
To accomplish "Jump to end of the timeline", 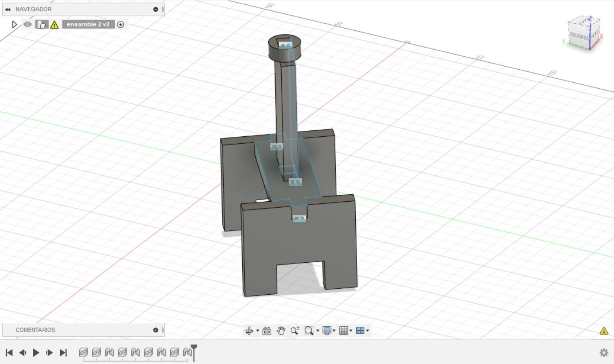I will [63, 353].
